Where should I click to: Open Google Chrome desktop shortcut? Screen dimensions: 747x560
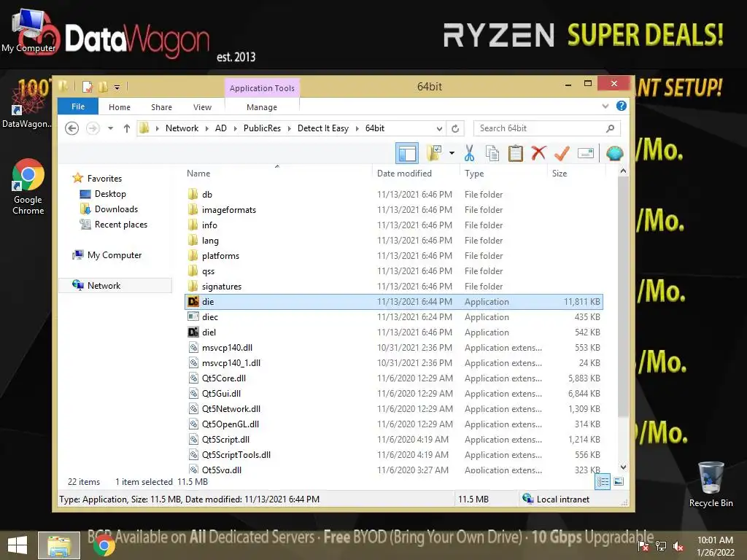pos(28,187)
